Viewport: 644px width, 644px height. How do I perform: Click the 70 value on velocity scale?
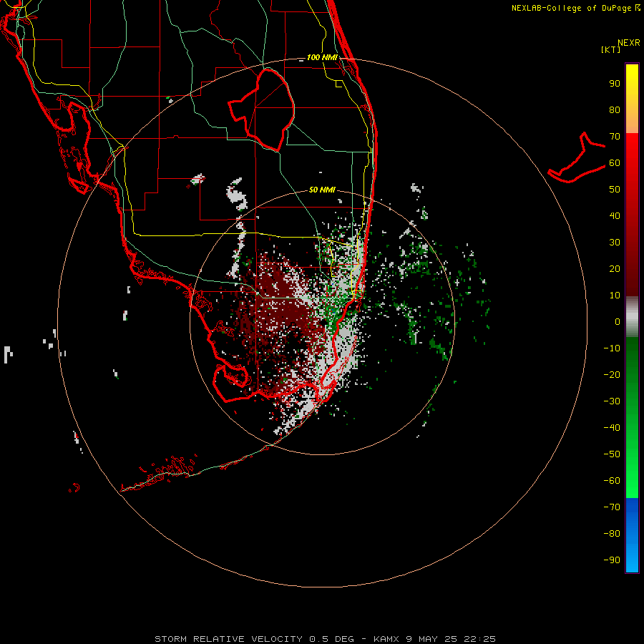pyautogui.click(x=615, y=137)
